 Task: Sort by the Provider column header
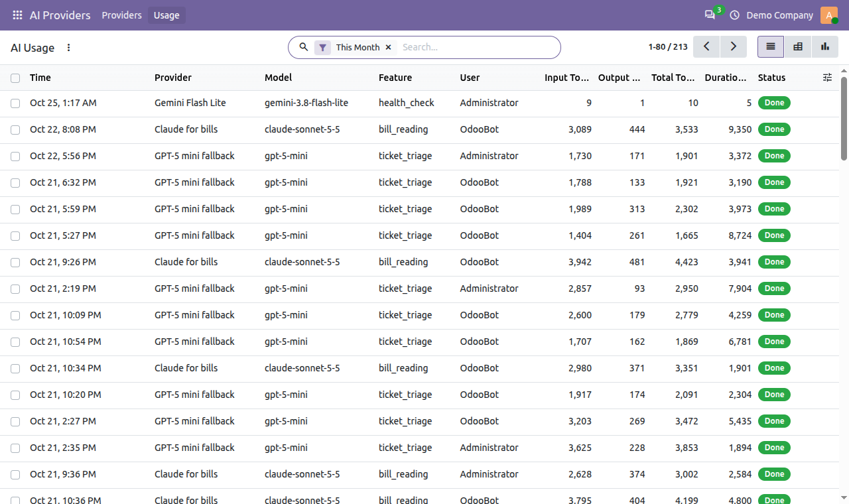click(173, 78)
